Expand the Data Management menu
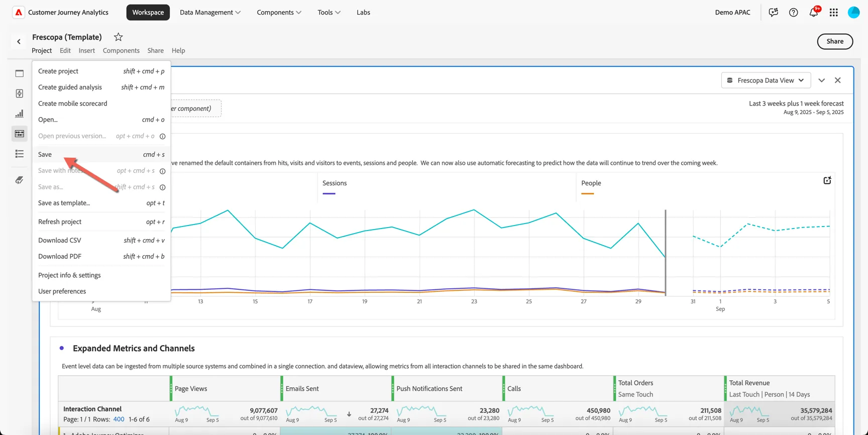 click(x=210, y=12)
